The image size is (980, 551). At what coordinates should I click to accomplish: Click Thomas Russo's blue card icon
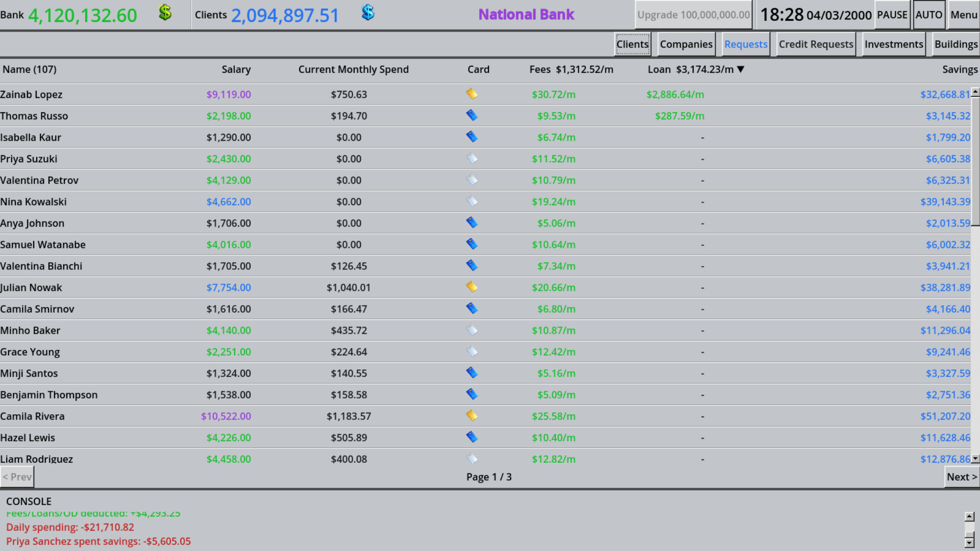point(472,115)
